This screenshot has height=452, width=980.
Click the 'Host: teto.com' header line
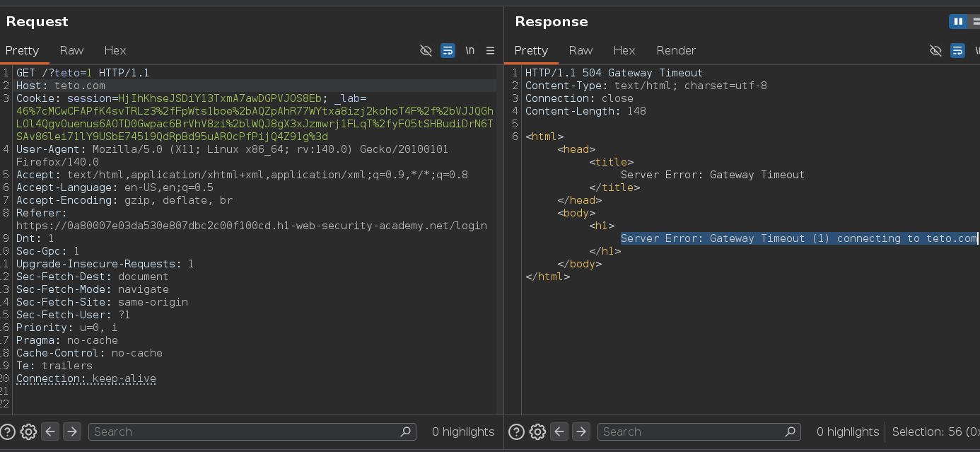(x=61, y=86)
